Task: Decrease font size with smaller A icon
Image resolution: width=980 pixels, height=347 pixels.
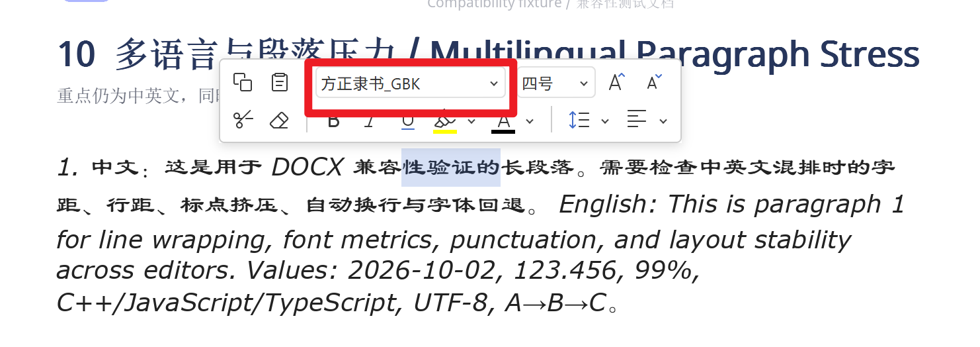Action: pos(653,83)
